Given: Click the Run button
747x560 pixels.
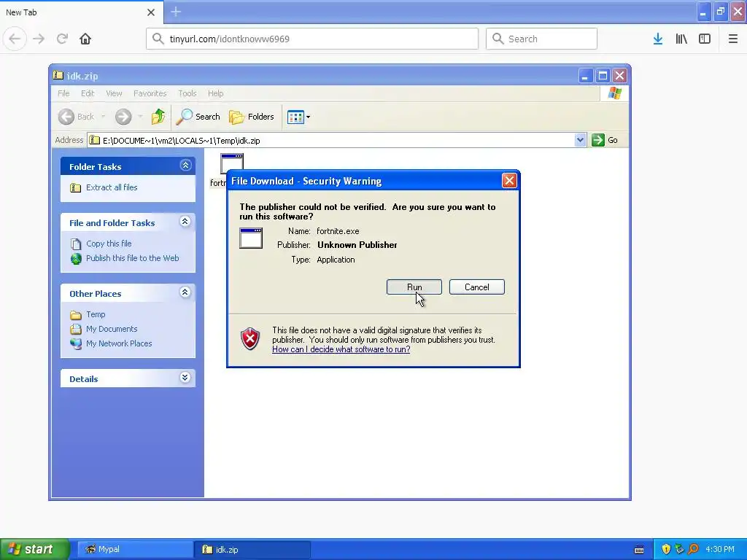Looking at the screenshot, I should [x=414, y=287].
